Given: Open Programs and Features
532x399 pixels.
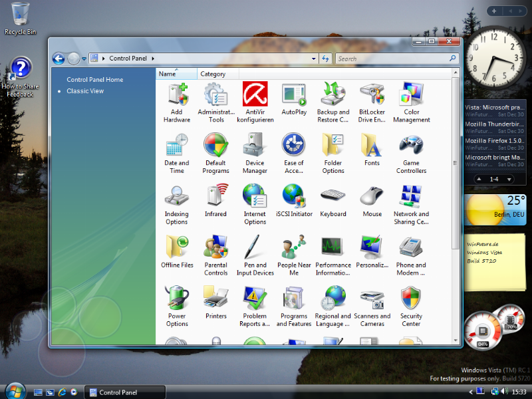Looking at the screenshot, I should tap(294, 307).
